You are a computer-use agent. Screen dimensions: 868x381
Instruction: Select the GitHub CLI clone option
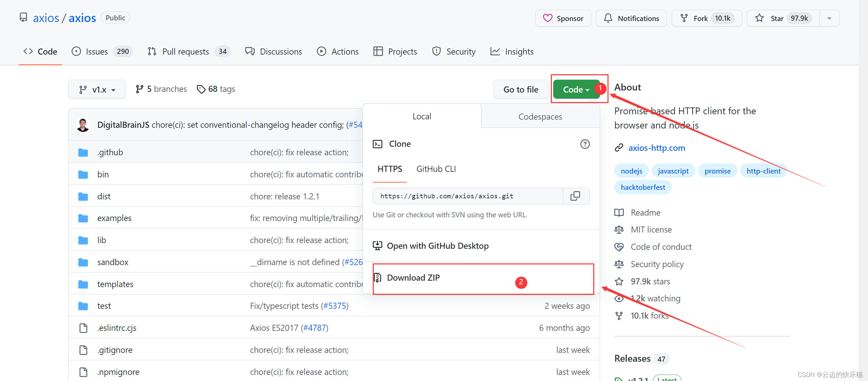[x=436, y=169]
